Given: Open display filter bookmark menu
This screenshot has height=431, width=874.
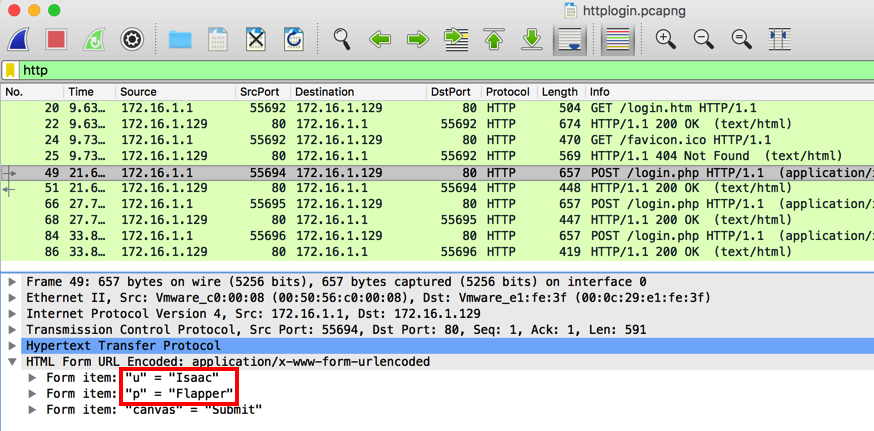Looking at the screenshot, I should (x=10, y=71).
